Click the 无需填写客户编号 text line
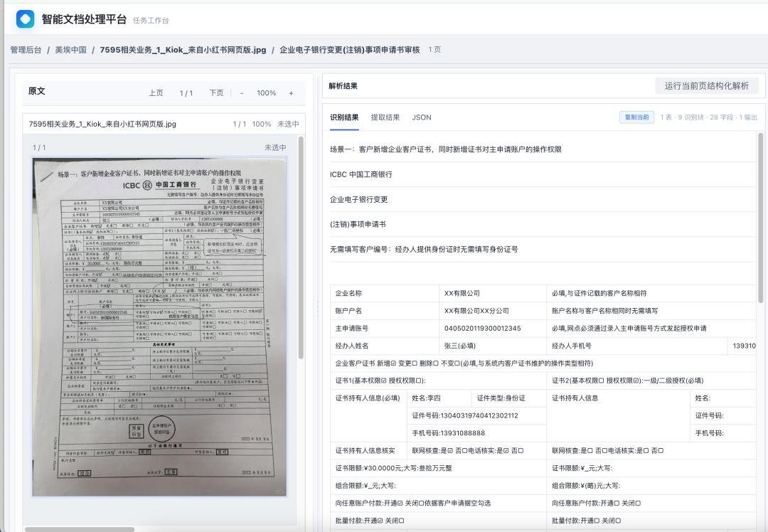This screenshot has height=532, width=768. [424, 249]
